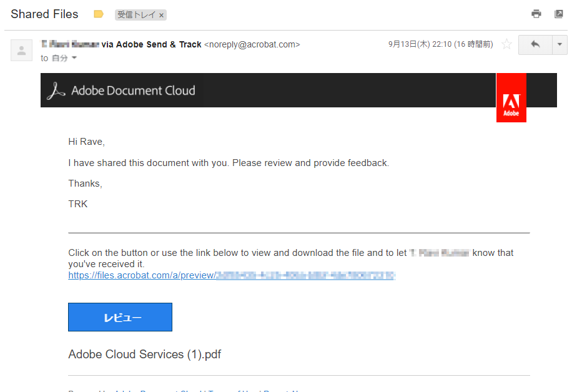Open the files.acrobat.com preview link

[231, 275]
